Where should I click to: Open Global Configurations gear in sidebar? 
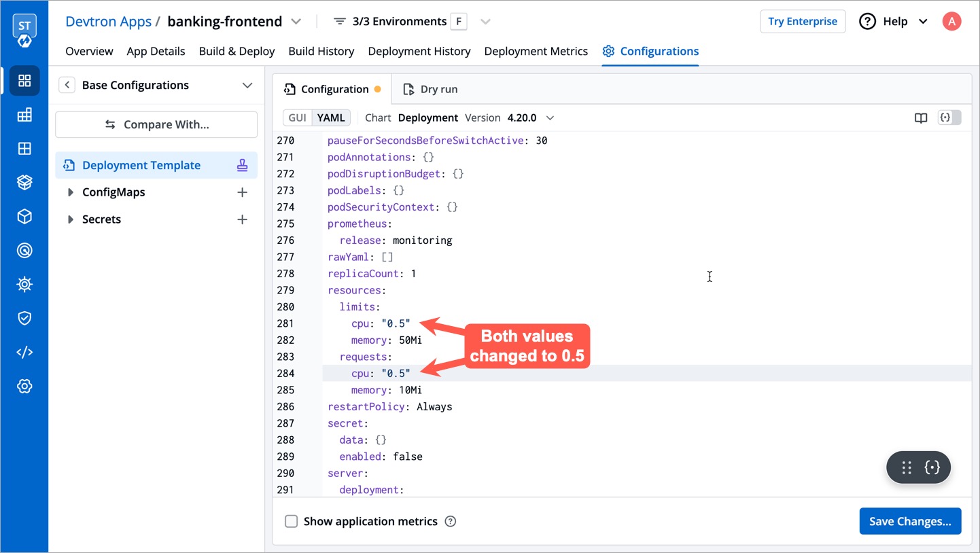pos(24,386)
